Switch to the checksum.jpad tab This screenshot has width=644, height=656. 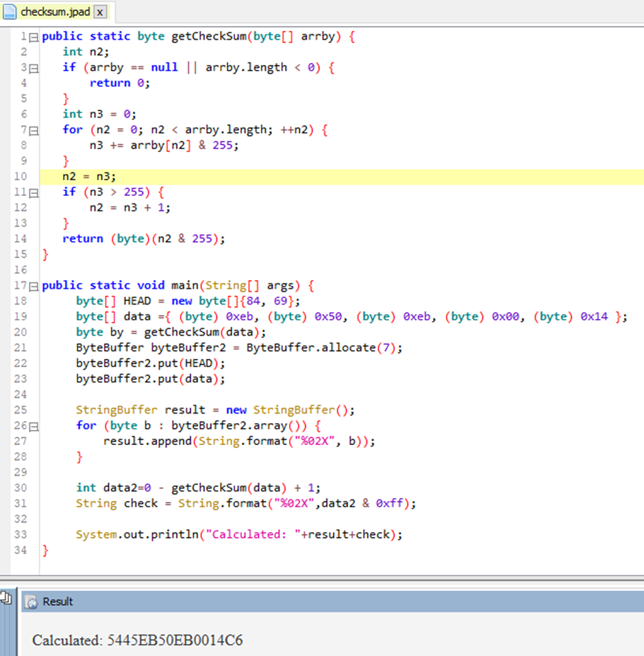tap(55, 12)
